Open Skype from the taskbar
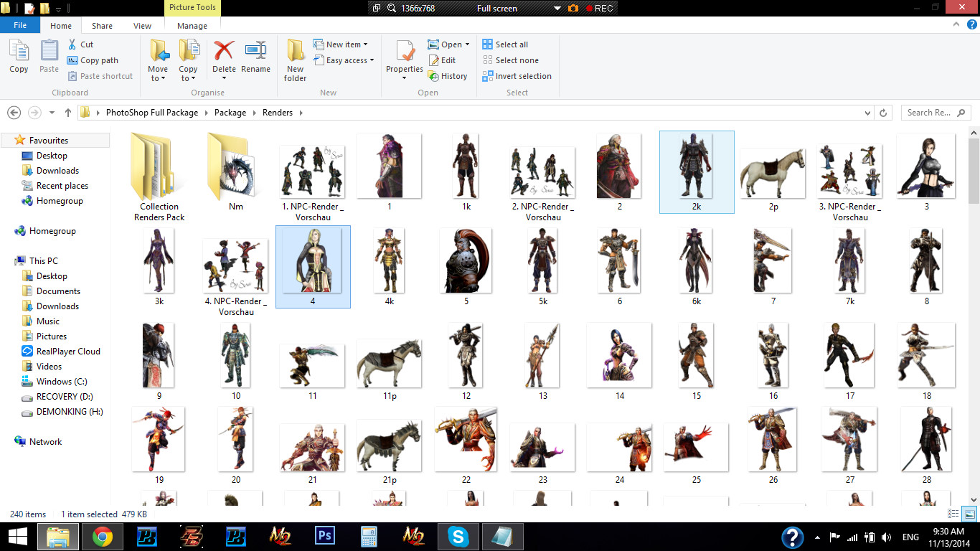Image resolution: width=980 pixels, height=551 pixels. tap(458, 537)
